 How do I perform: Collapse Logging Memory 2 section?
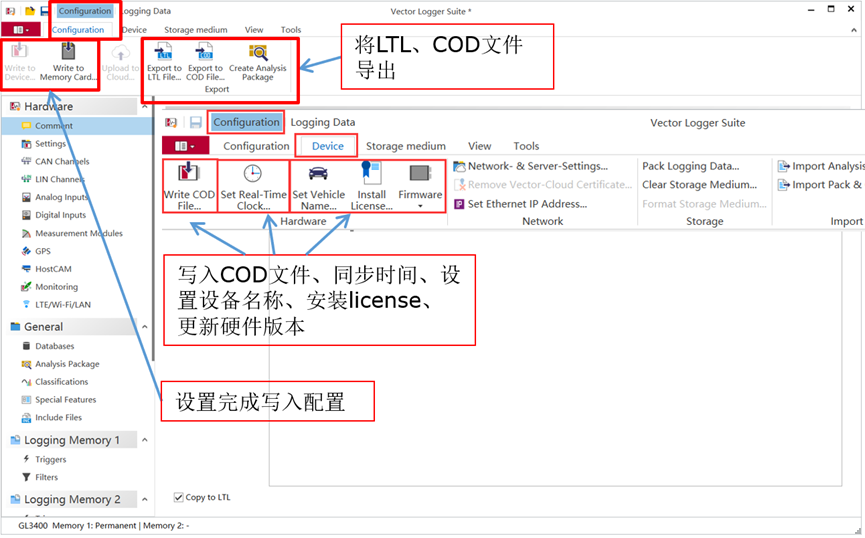[x=145, y=499]
